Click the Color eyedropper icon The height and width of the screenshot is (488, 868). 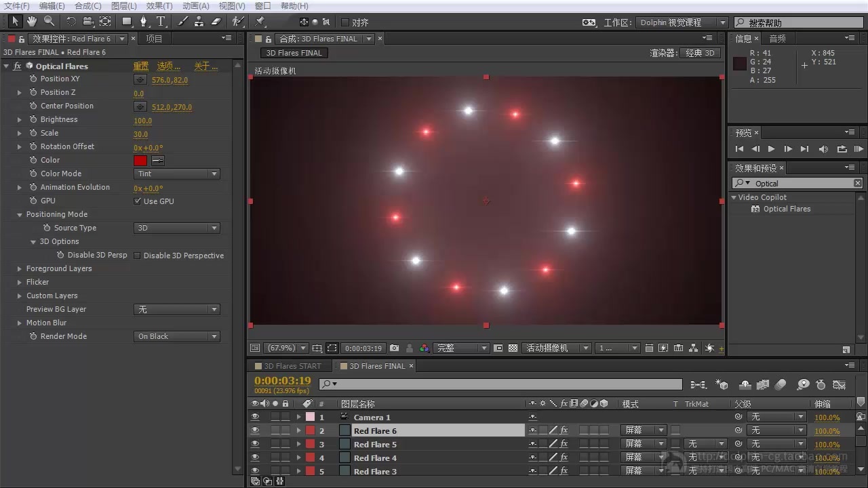pos(157,161)
